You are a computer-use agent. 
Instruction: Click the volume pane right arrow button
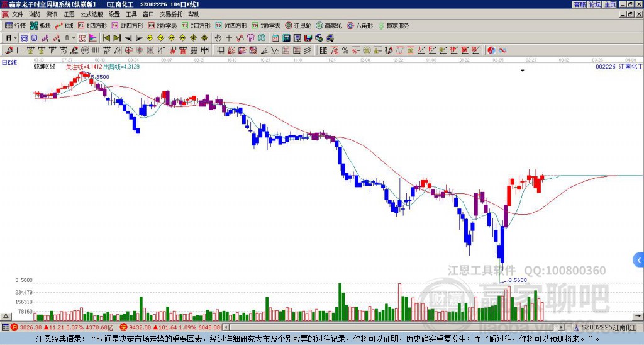638,317
